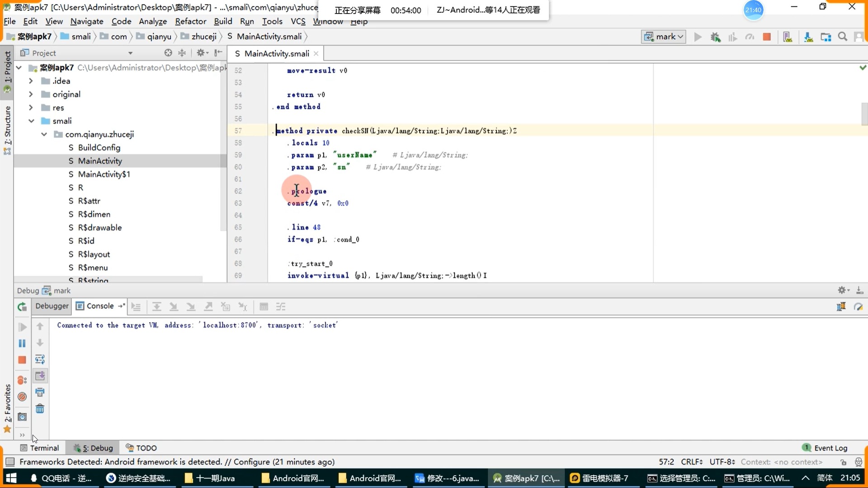
Task: Click the Profile gauge icon in toolbar
Action: click(x=750, y=37)
